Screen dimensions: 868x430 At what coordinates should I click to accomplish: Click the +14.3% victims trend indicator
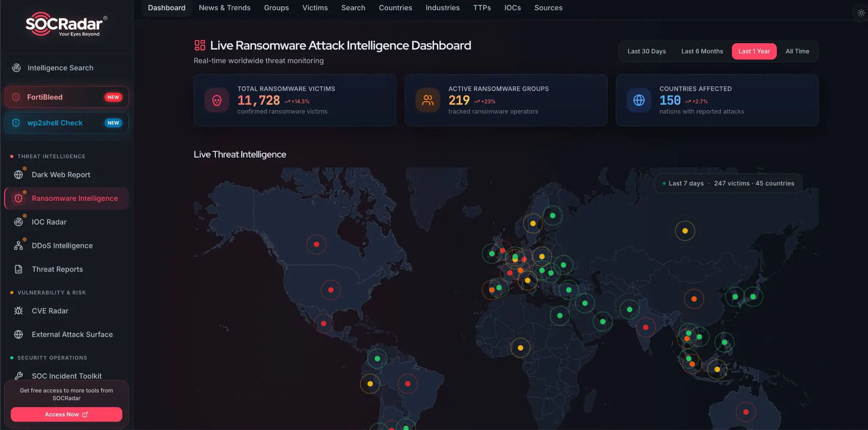[297, 102]
